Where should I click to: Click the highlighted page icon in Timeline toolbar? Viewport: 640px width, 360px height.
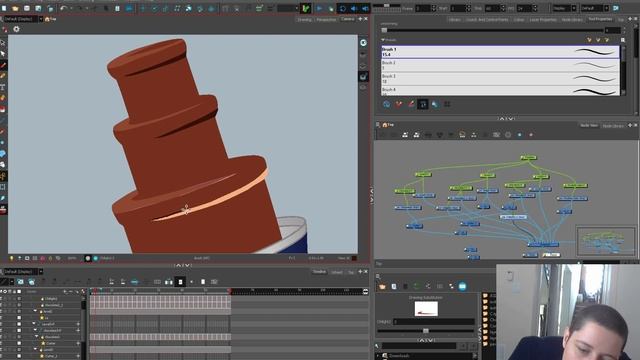tap(180, 282)
